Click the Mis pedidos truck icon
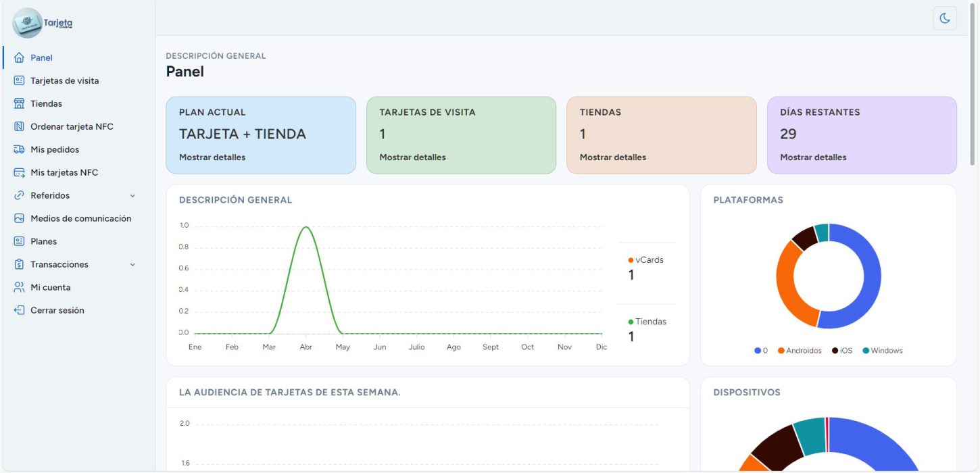980x473 pixels. [19, 150]
